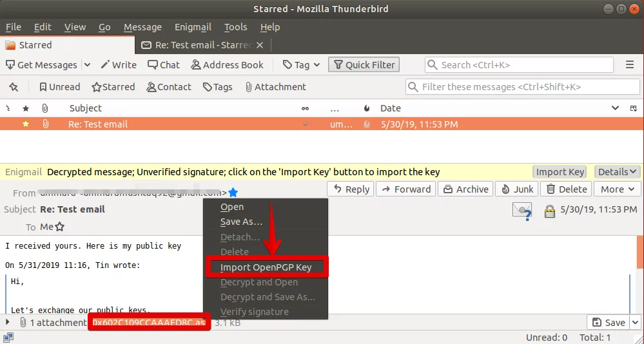Open the File menu

[14, 27]
